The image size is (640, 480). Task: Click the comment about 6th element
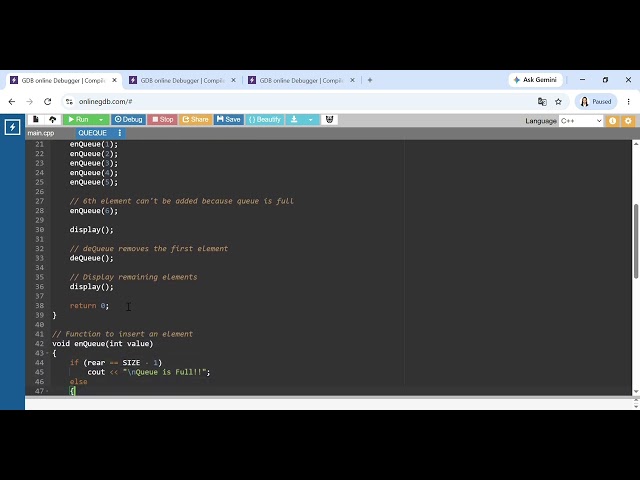click(x=182, y=201)
